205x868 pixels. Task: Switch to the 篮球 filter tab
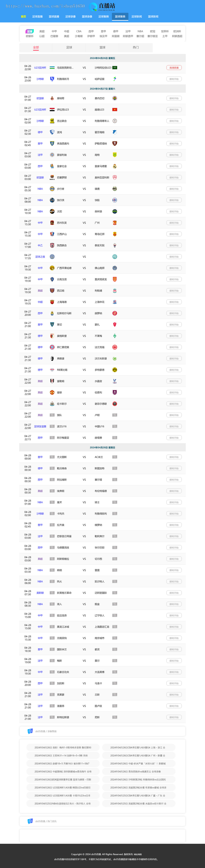[x=102, y=48]
